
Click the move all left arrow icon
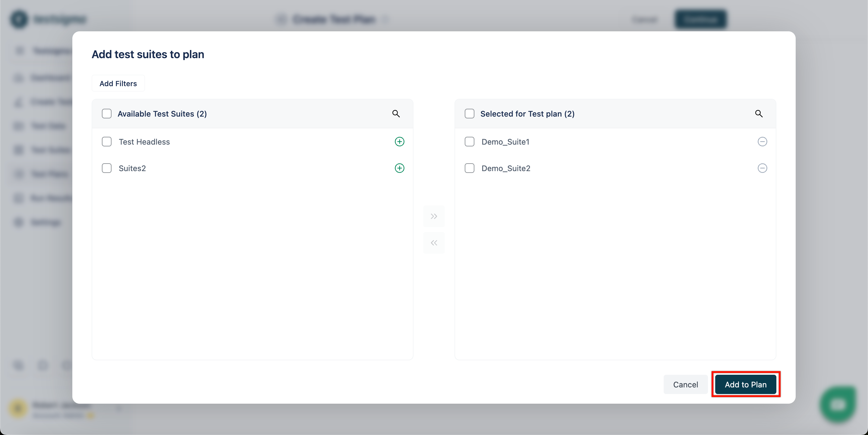[434, 242]
